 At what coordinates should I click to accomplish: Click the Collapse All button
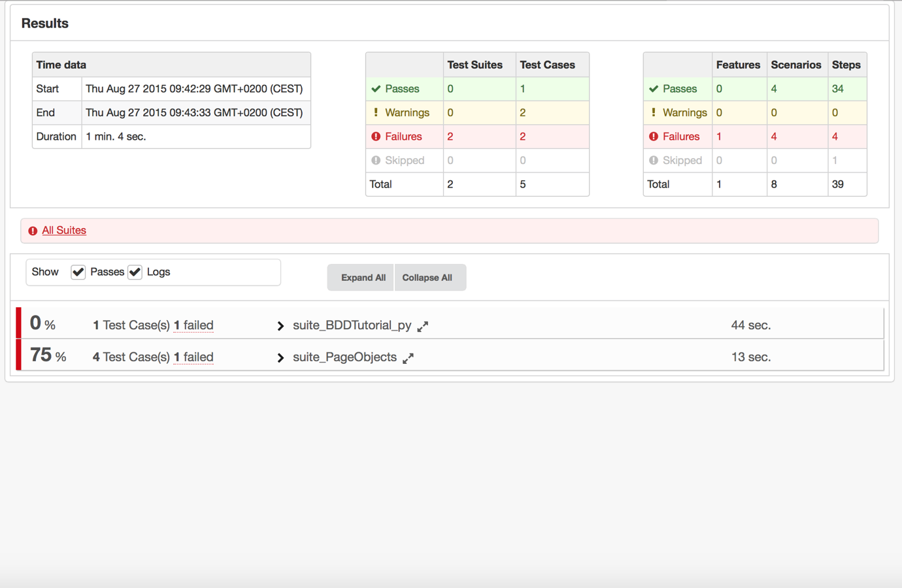(430, 278)
